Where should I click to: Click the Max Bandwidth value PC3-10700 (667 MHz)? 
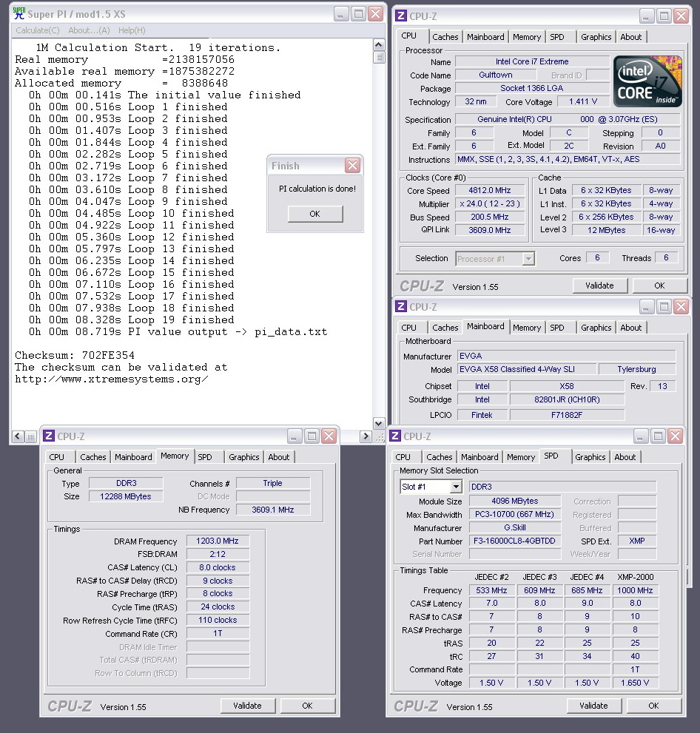pos(515,514)
